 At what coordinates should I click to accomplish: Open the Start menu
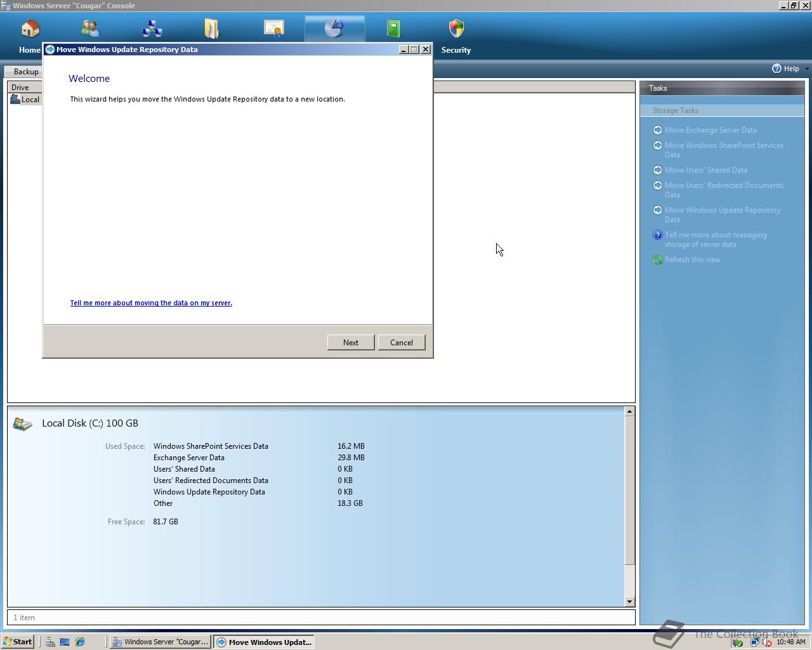pos(18,642)
